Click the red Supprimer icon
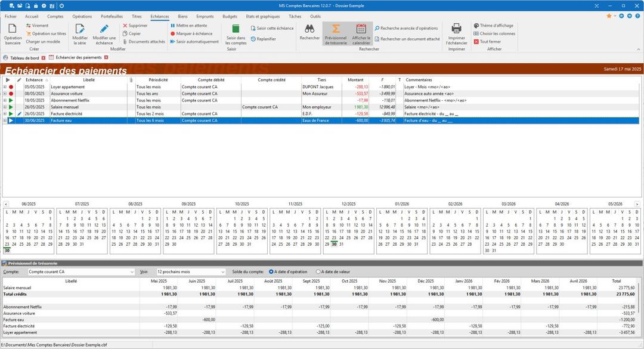The image size is (644, 349). point(125,26)
